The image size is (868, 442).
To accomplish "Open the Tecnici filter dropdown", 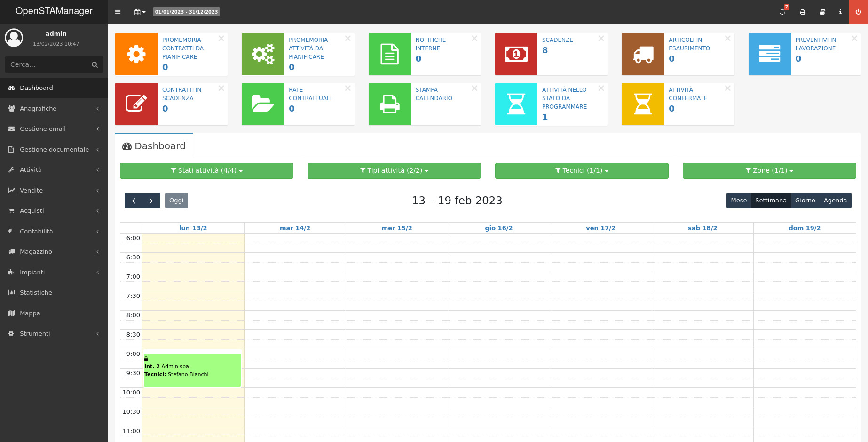I will (x=582, y=171).
